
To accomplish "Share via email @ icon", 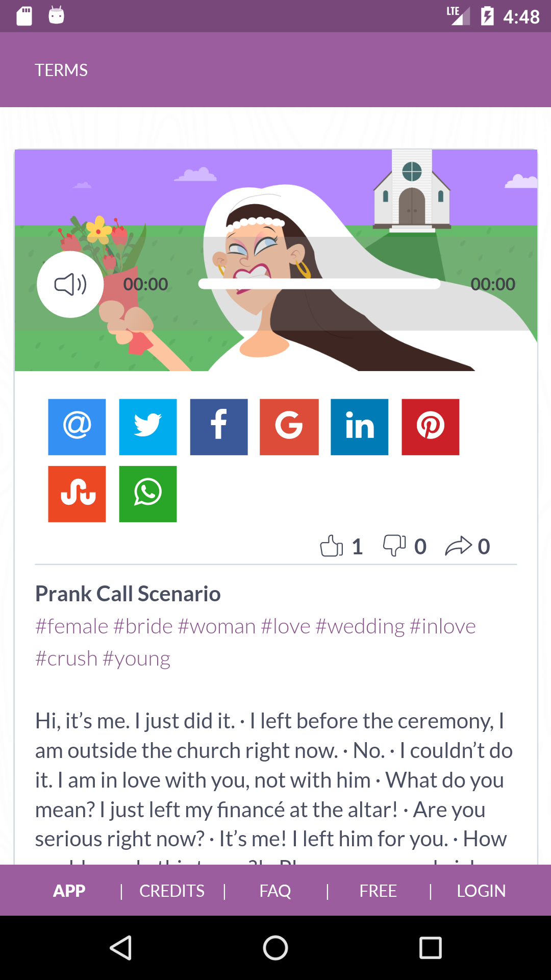I will click(77, 427).
